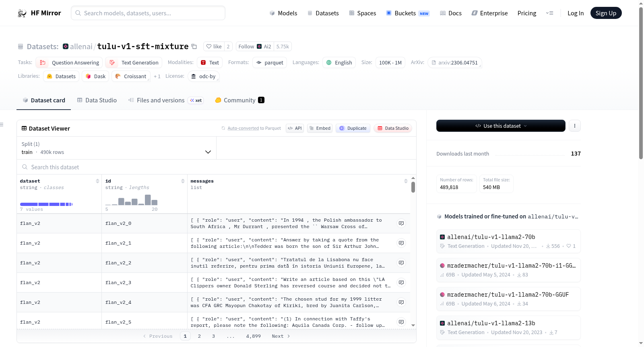Screen dimensions: 644x347
Task: Open Docs in the top navigation
Action: pos(451,13)
